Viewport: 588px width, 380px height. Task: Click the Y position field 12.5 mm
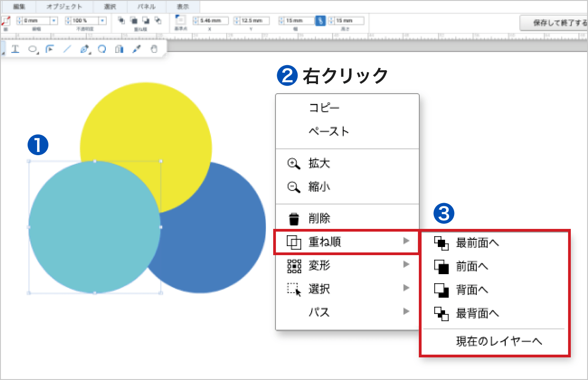click(254, 21)
